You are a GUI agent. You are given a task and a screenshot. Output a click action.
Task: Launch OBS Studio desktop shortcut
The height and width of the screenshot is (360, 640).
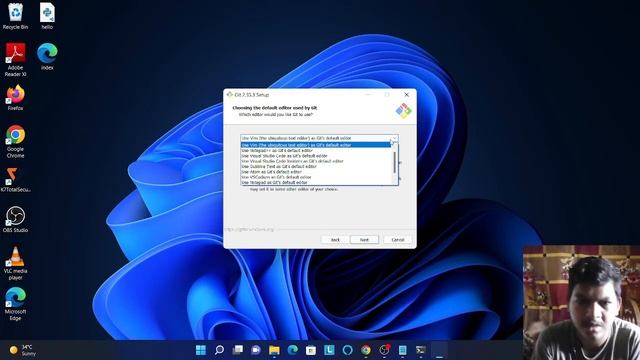[x=16, y=219]
